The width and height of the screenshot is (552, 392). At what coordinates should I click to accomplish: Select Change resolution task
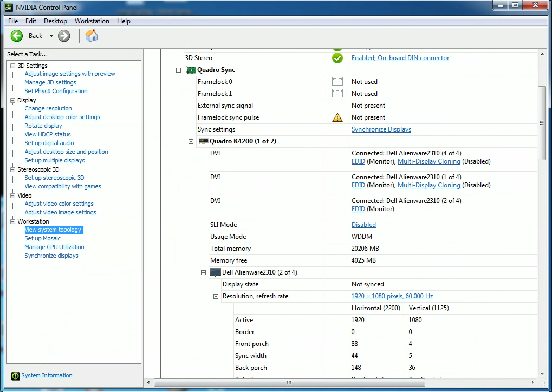click(x=48, y=108)
